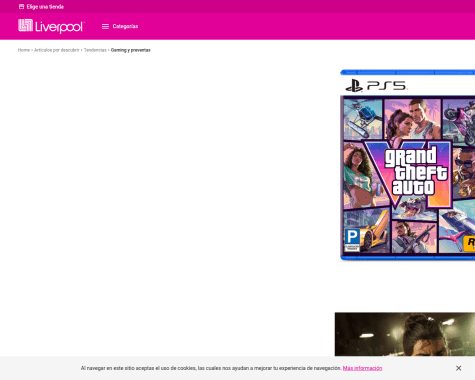Click the blue P rating badge on the cover
This screenshot has height=380, width=475.
[352, 239]
